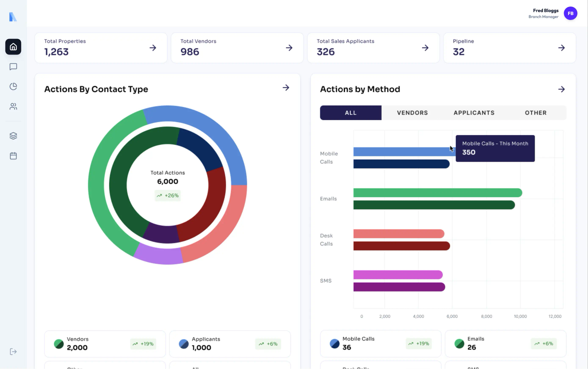Expand Actions By Contact Type arrow
This screenshot has height=369, width=588.
(x=286, y=88)
